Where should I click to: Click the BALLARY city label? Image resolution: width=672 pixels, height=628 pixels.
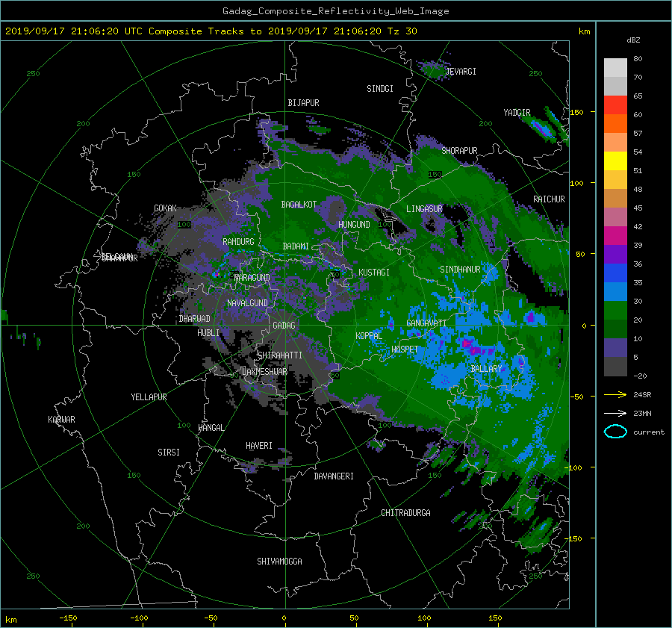coord(486,369)
